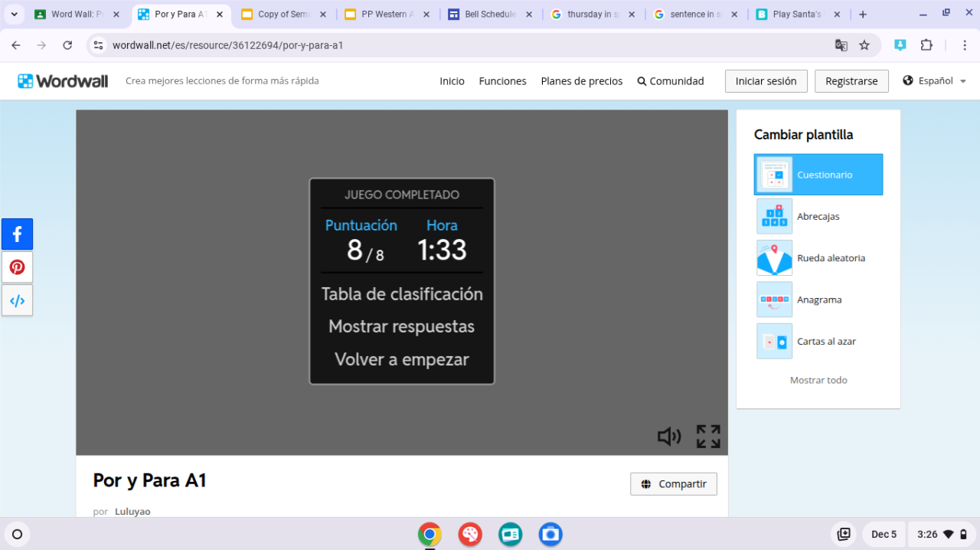Switch to the Play Santa's tab
980x550 pixels.
796,14
